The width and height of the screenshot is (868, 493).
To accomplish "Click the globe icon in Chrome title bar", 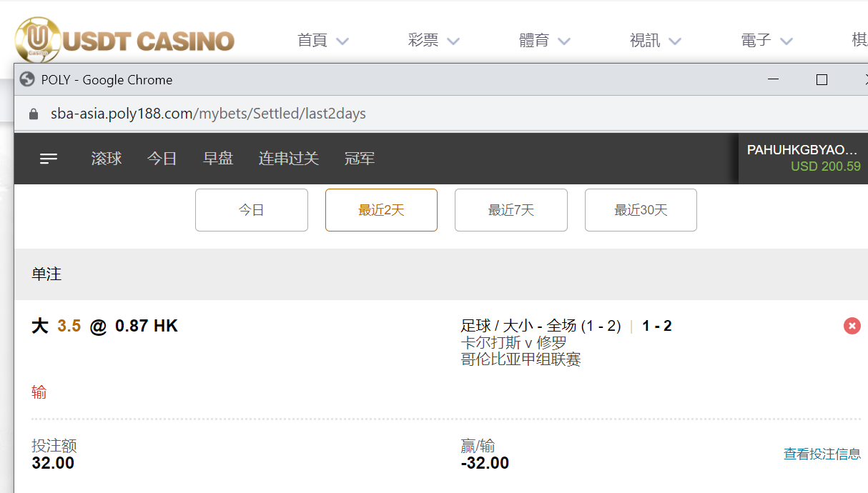I will tap(28, 80).
